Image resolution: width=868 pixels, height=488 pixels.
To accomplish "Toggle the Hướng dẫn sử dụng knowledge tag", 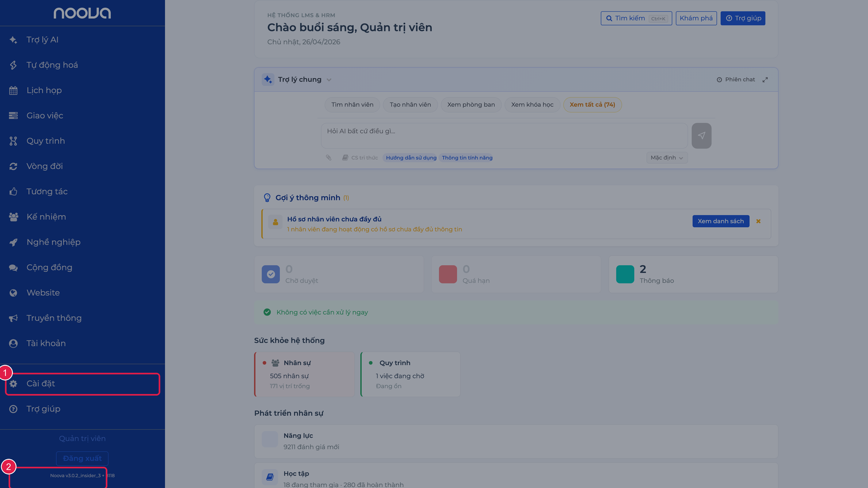I will 411,158.
